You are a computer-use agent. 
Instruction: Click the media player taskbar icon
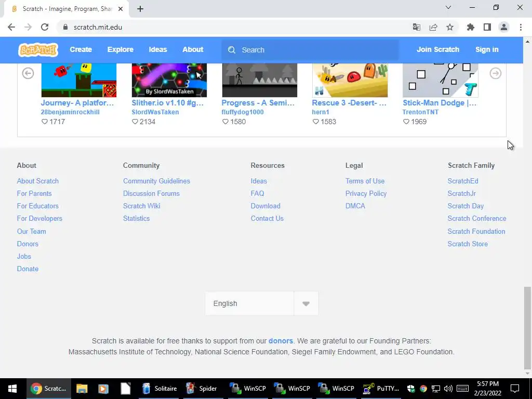(103, 389)
